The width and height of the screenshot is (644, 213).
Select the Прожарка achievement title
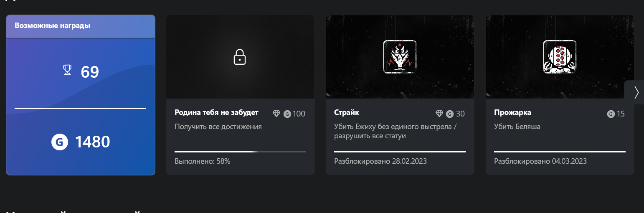click(512, 113)
